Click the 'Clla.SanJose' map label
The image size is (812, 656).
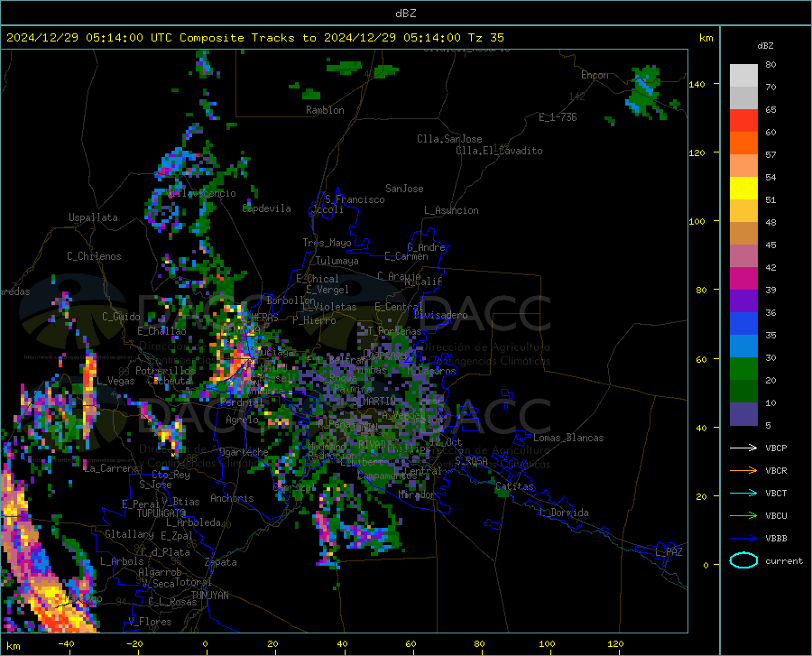(x=449, y=139)
